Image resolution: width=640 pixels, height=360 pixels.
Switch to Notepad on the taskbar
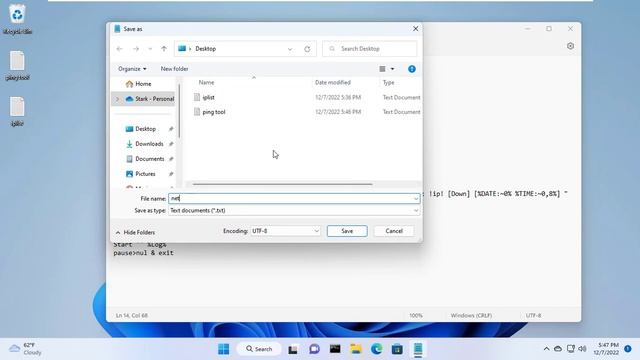click(418, 349)
